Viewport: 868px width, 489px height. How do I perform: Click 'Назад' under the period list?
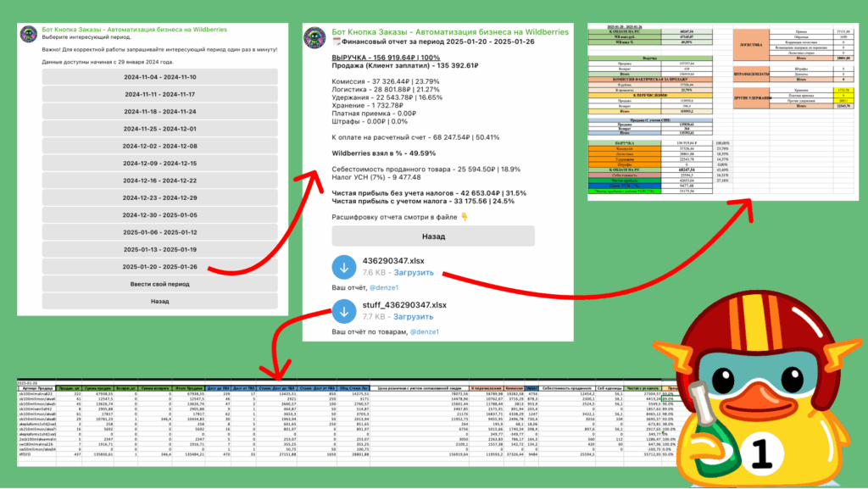[x=160, y=302]
